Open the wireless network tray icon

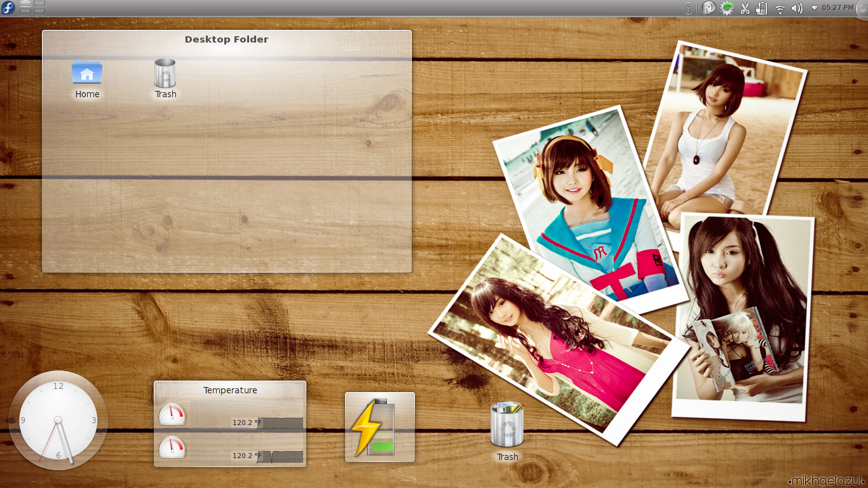click(780, 8)
